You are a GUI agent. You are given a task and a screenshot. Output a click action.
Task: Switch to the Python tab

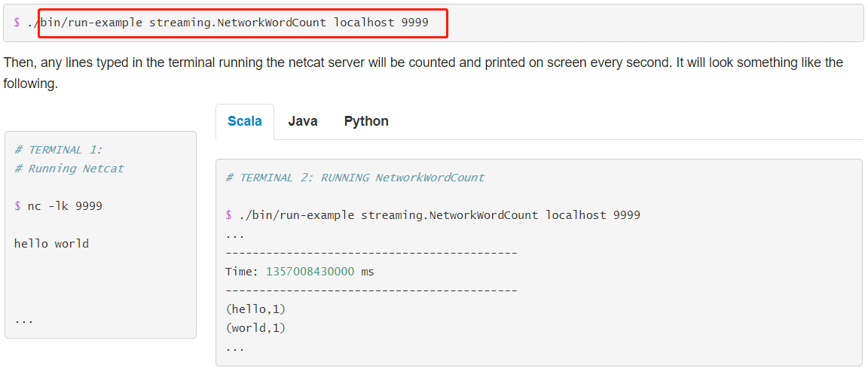click(366, 121)
